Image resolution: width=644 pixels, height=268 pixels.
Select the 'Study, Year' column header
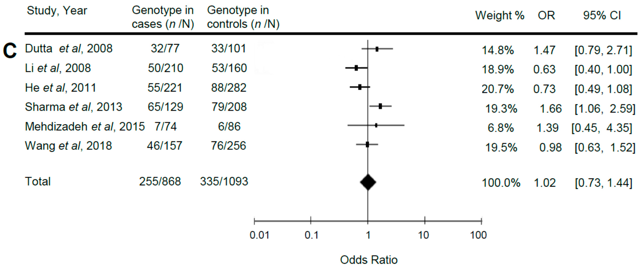[x=57, y=11]
